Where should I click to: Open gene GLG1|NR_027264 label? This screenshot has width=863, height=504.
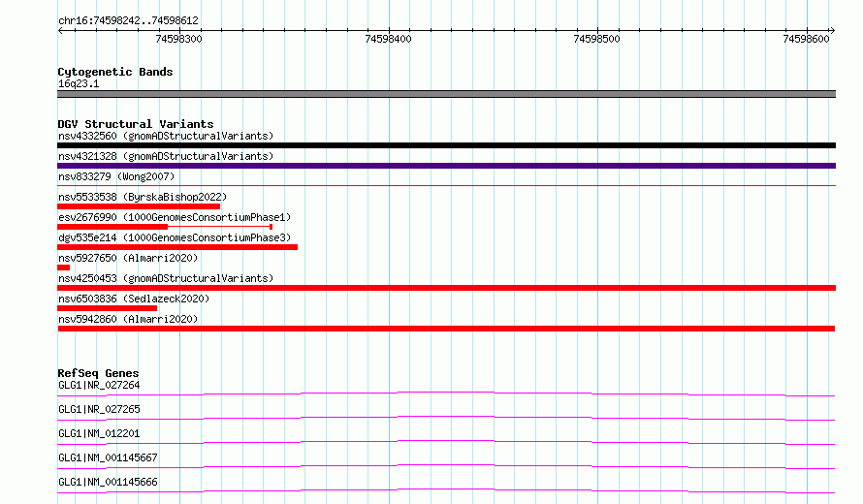(x=99, y=385)
